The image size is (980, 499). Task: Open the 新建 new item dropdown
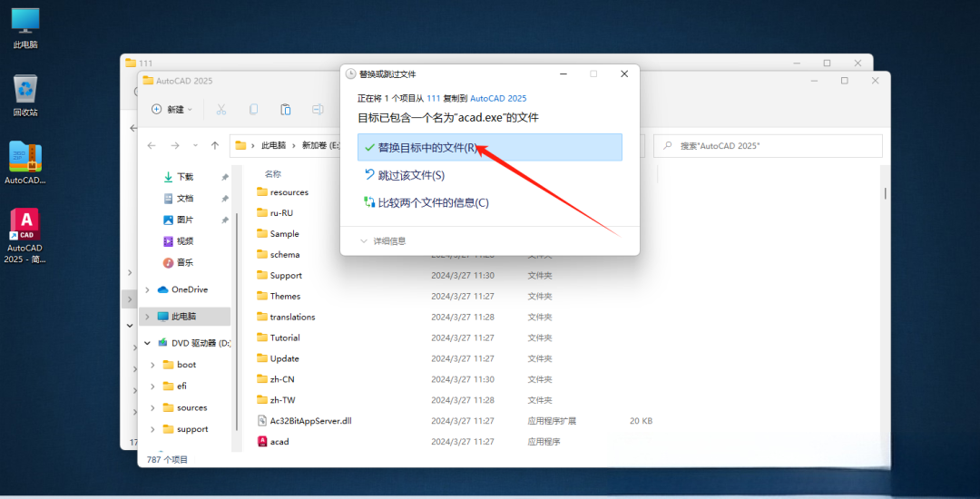click(171, 109)
